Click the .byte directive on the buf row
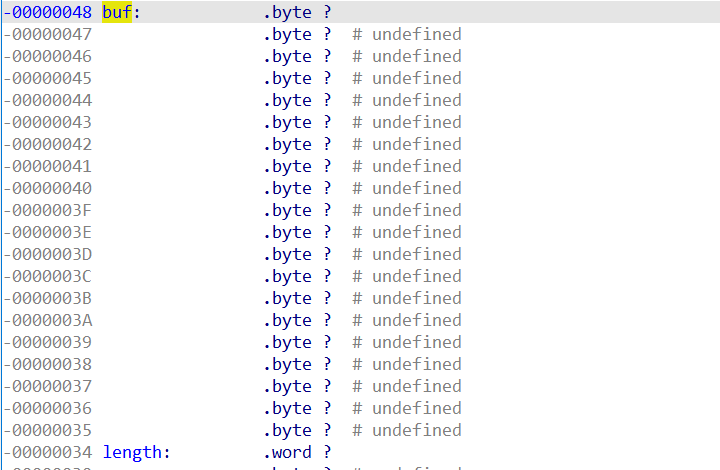Image resolution: width=720 pixels, height=470 pixels. click(x=288, y=13)
